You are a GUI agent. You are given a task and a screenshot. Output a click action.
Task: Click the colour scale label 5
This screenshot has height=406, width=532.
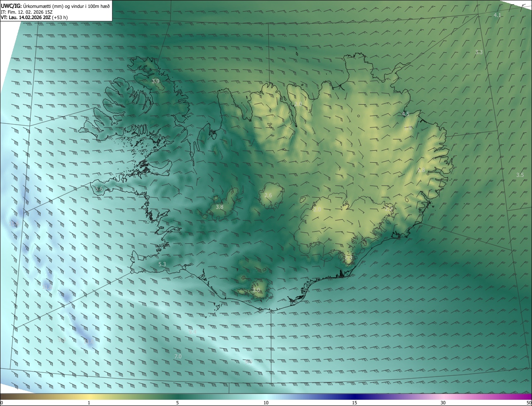pos(177,403)
